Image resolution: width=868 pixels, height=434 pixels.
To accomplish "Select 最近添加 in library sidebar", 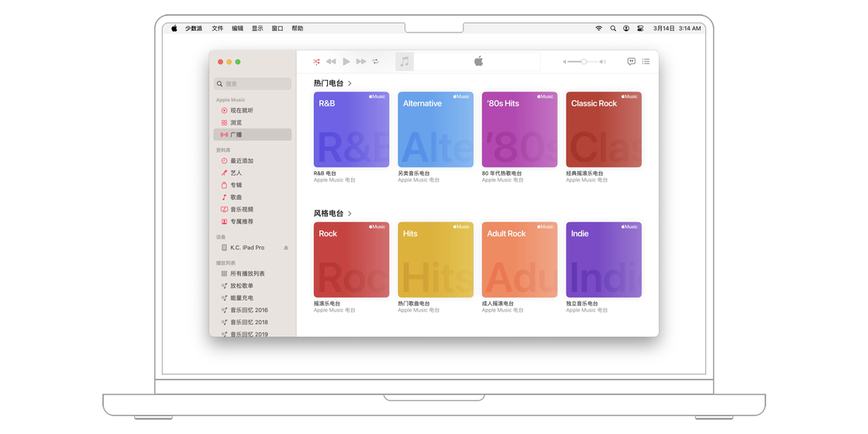I will coord(241,161).
